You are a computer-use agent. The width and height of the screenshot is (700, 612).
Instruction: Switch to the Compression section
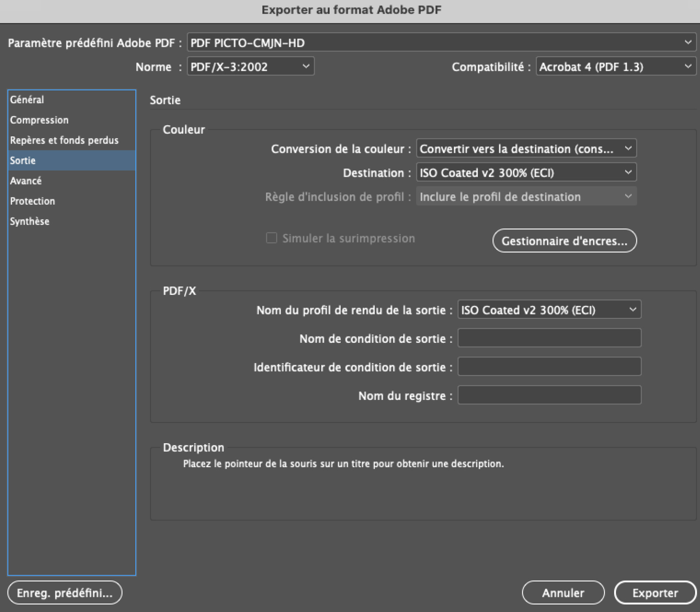39,120
